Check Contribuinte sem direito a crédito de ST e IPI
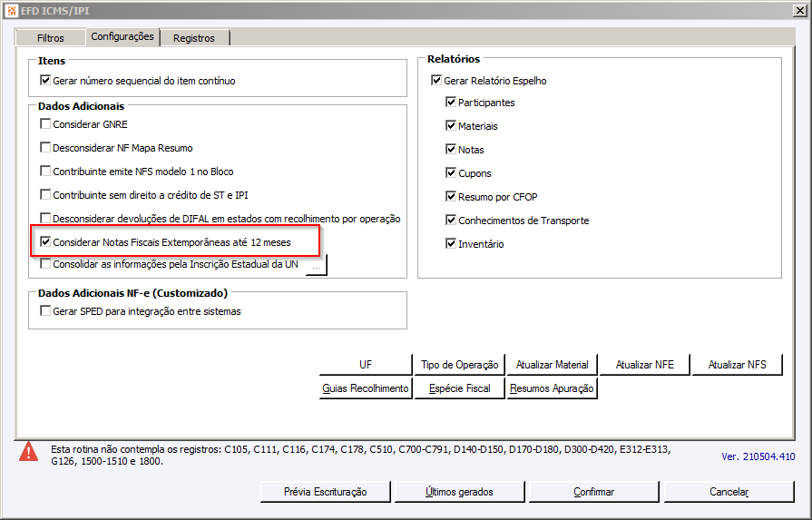This screenshot has width=812, height=520. click(x=45, y=195)
